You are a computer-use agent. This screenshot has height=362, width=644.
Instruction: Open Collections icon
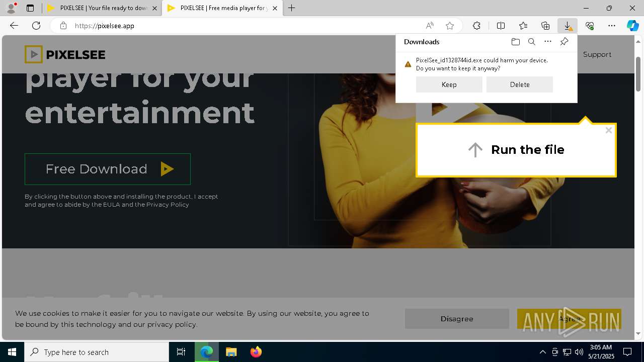545,26
